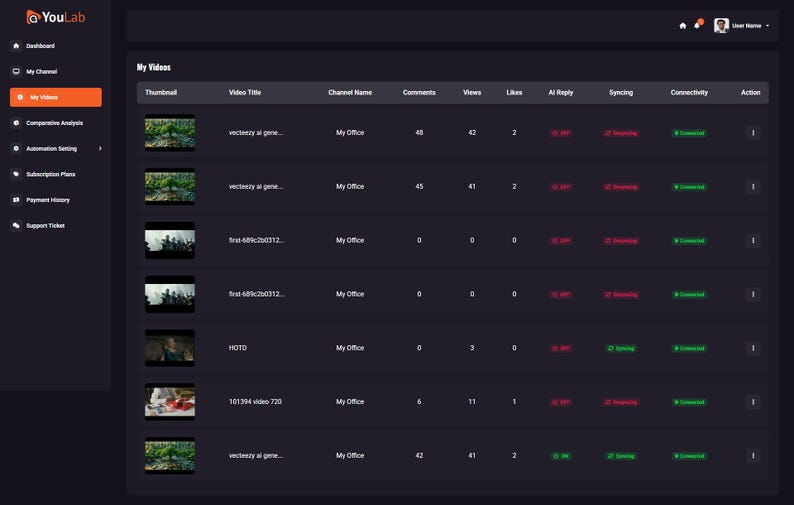The width and height of the screenshot is (794, 505).
Task: Toggle AI Reply ON badge for 42-comment video
Action: (x=561, y=456)
